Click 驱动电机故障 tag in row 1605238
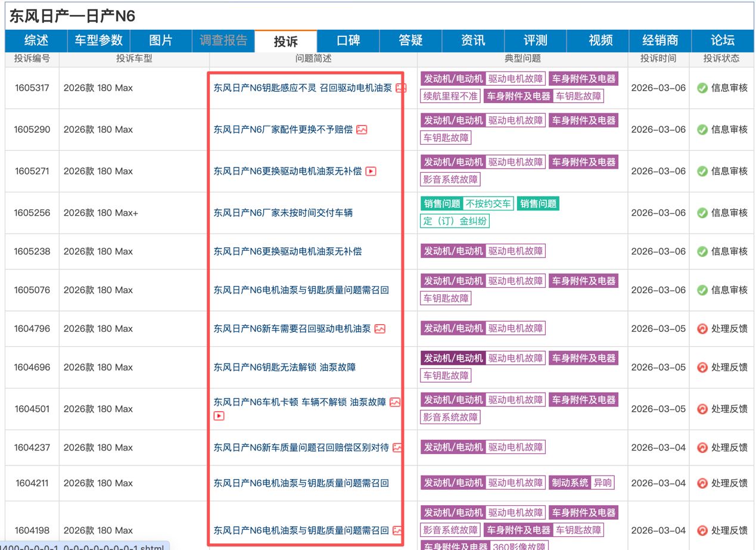756x550 pixels. point(515,251)
